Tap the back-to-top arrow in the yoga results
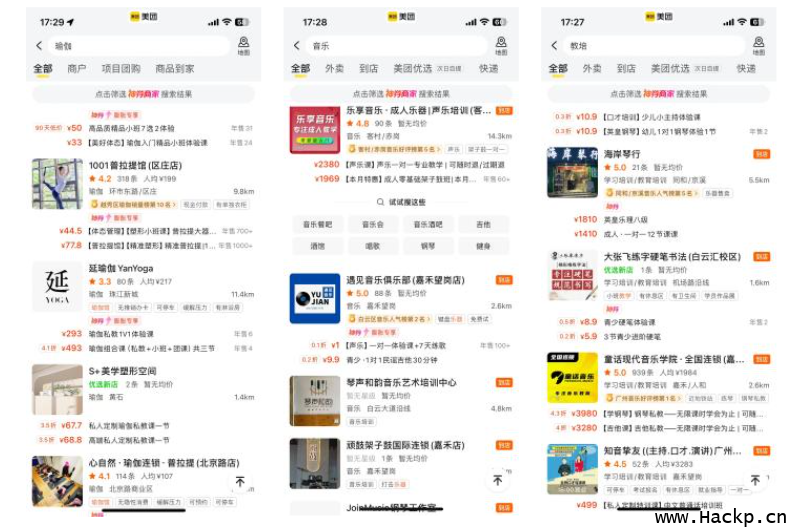 click(x=240, y=482)
